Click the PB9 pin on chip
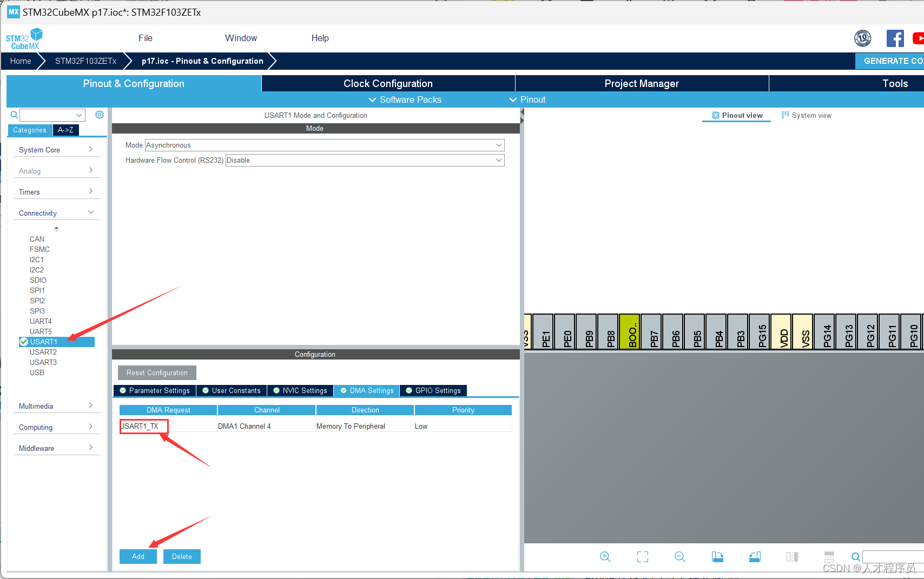The image size is (924, 579). tap(586, 331)
